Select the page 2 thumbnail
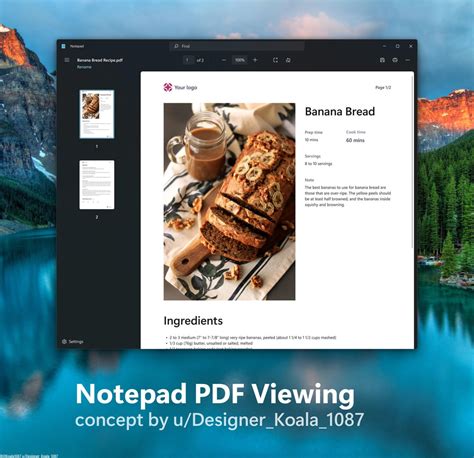 coord(97,185)
